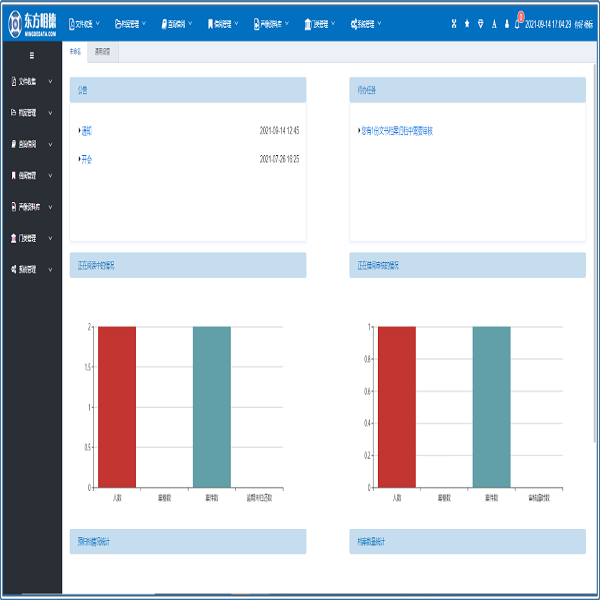Expand 档案管理 chevron in the left sidebar
Viewport: 600px width, 600px height.
pos(50,113)
